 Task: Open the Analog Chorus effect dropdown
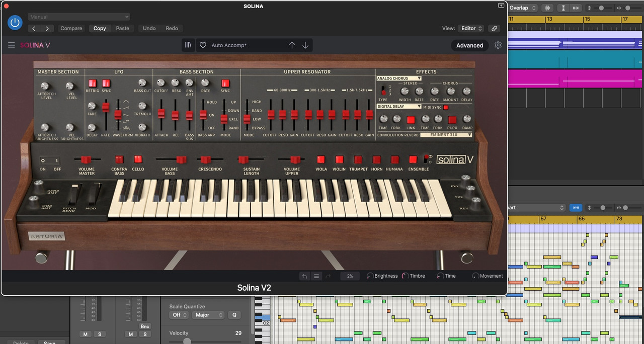[x=399, y=78]
